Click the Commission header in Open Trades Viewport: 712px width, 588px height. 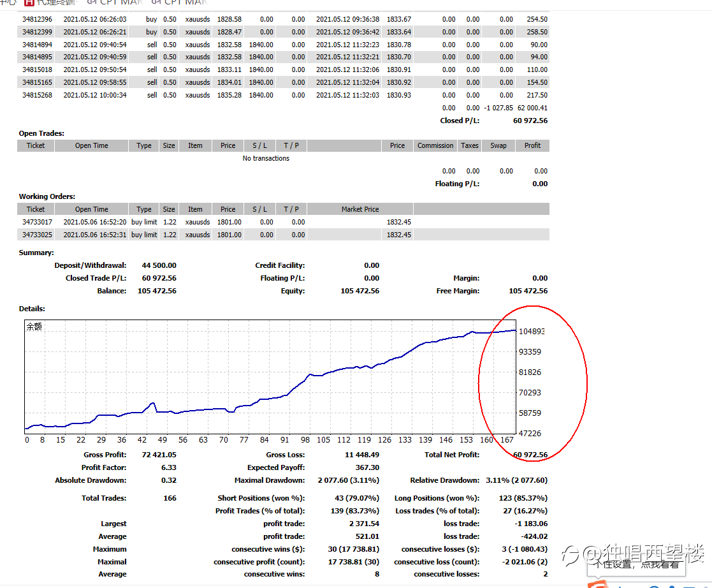tap(435, 145)
